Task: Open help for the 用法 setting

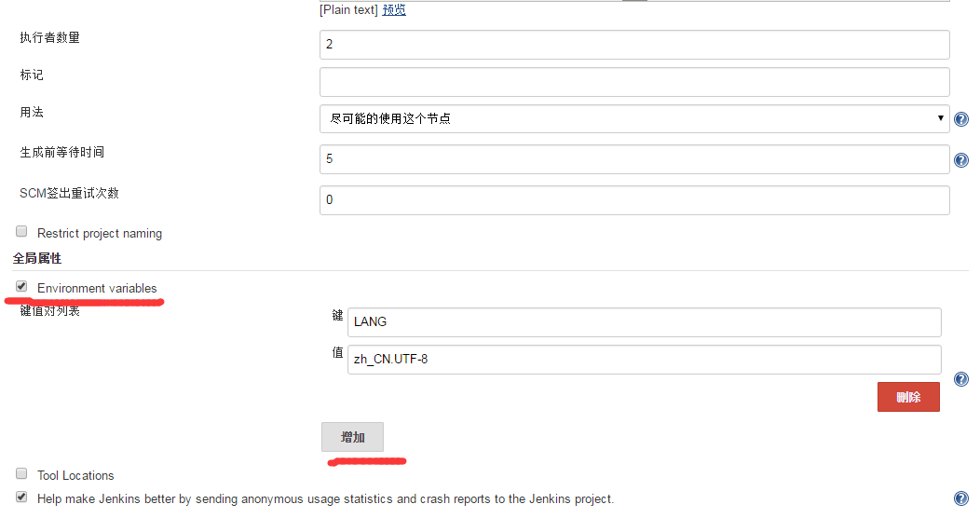Action: coord(961,118)
